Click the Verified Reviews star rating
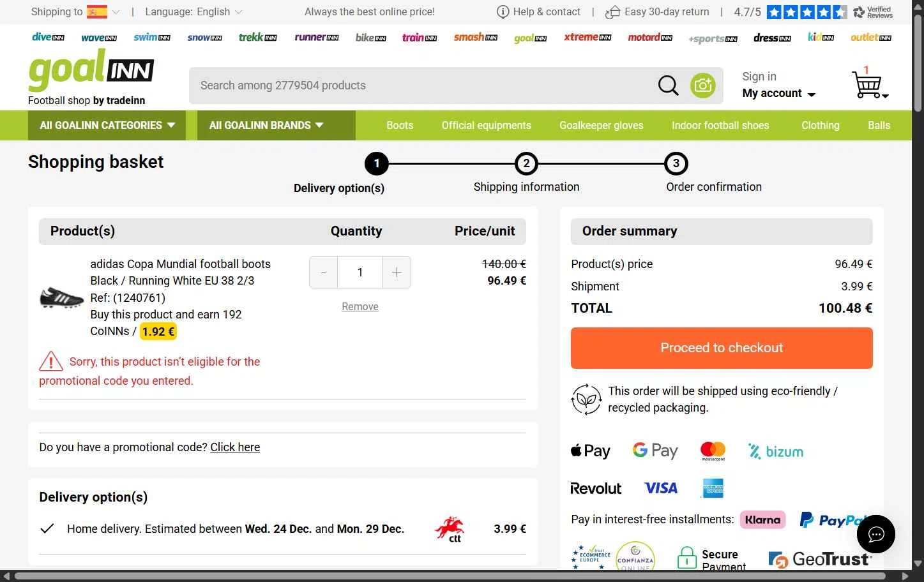Screen dimensions: 924x582 pyautogui.click(x=807, y=11)
